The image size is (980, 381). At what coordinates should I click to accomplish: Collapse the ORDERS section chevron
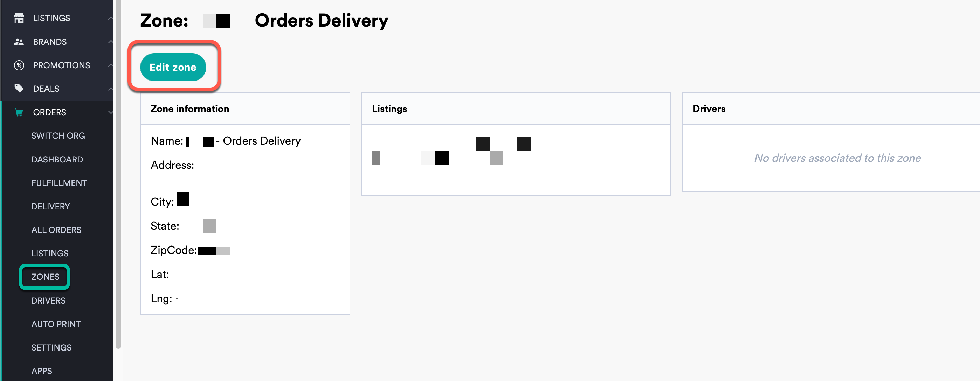[110, 112]
